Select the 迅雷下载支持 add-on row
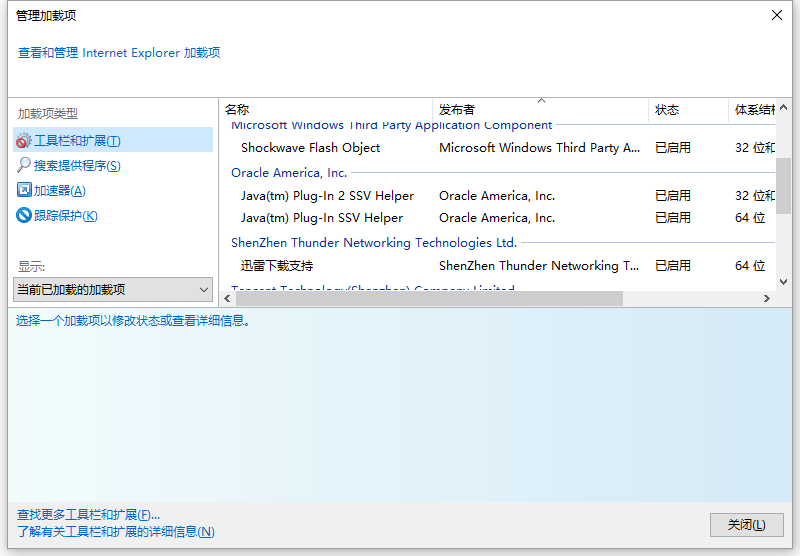This screenshot has width=800, height=556. coord(277,266)
